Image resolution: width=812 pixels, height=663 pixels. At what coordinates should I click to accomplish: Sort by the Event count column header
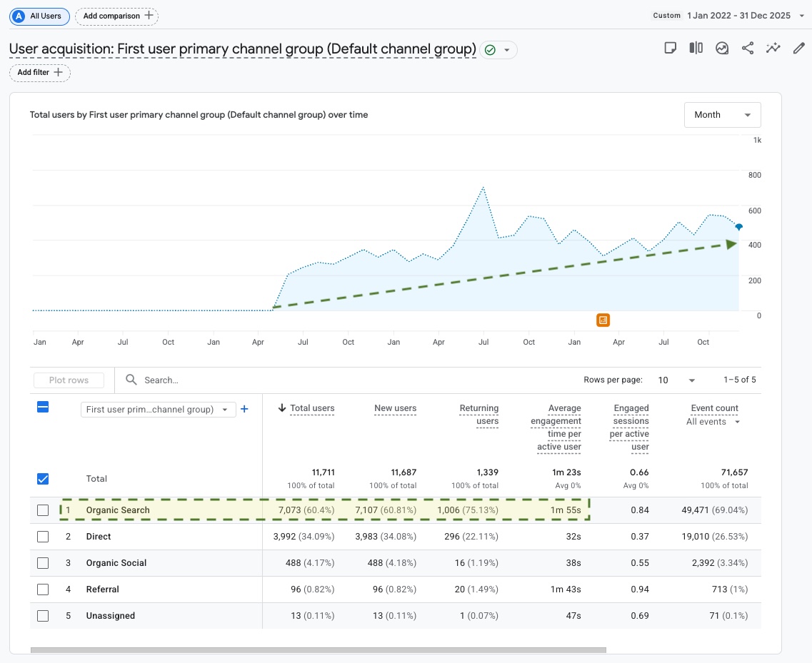[x=715, y=408]
